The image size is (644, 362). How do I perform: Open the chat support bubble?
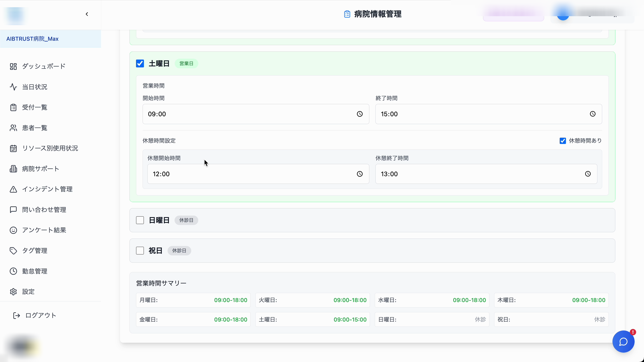[x=623, y=341]
